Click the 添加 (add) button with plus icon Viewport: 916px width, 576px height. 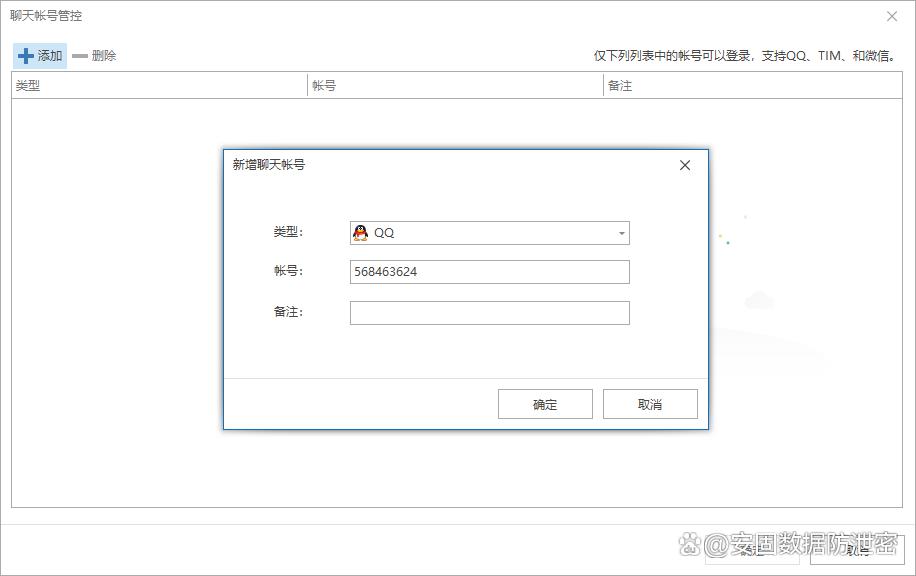pos(40,55)
